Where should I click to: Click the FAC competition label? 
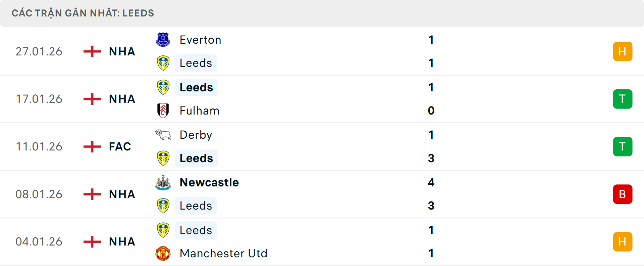point(120,147)
